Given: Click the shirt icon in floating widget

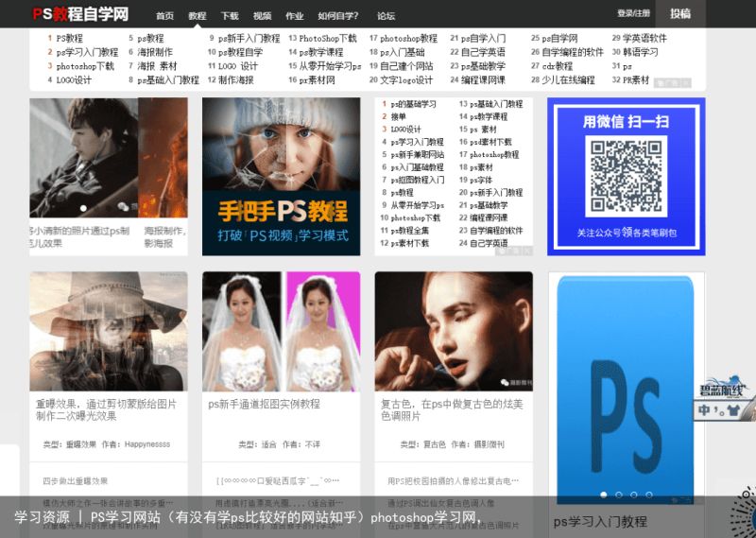Looking at the screenshot, I should pyautogui.click(x=734, y=410).
